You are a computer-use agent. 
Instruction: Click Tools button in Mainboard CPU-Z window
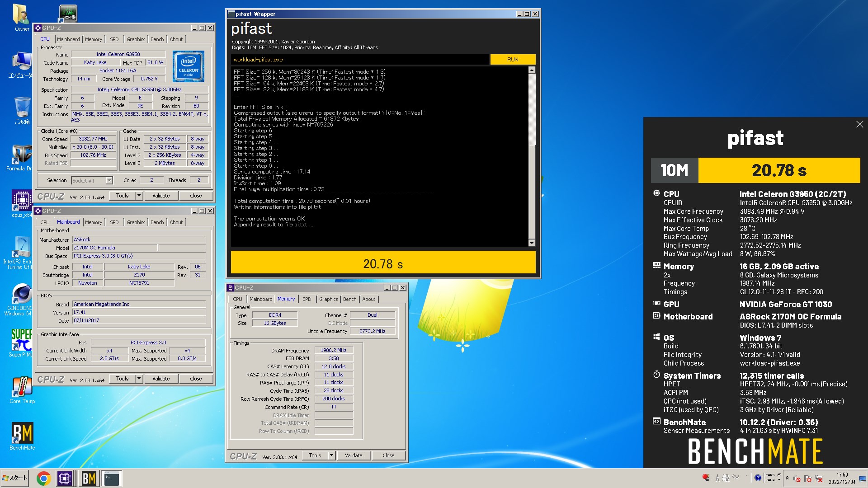coord(123,379)
